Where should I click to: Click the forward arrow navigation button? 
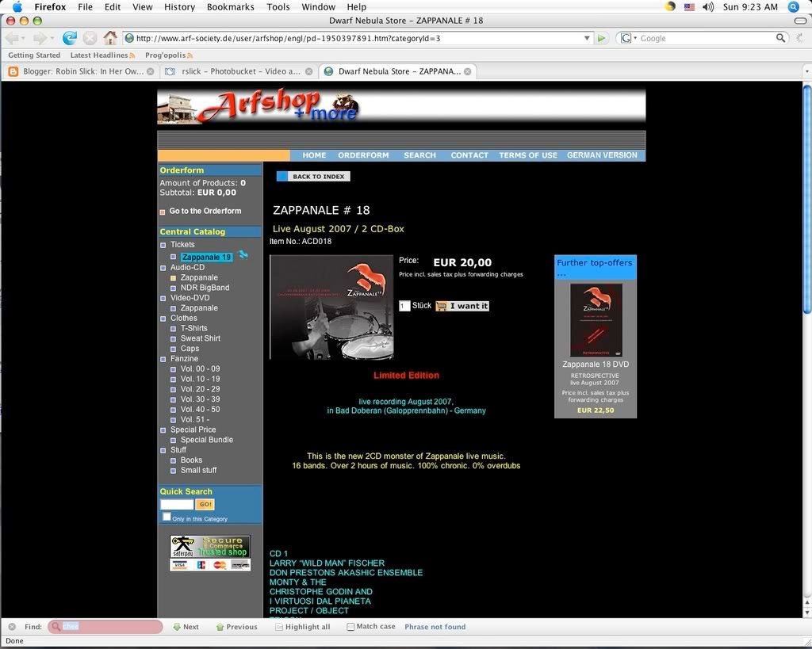pos(39,38)
